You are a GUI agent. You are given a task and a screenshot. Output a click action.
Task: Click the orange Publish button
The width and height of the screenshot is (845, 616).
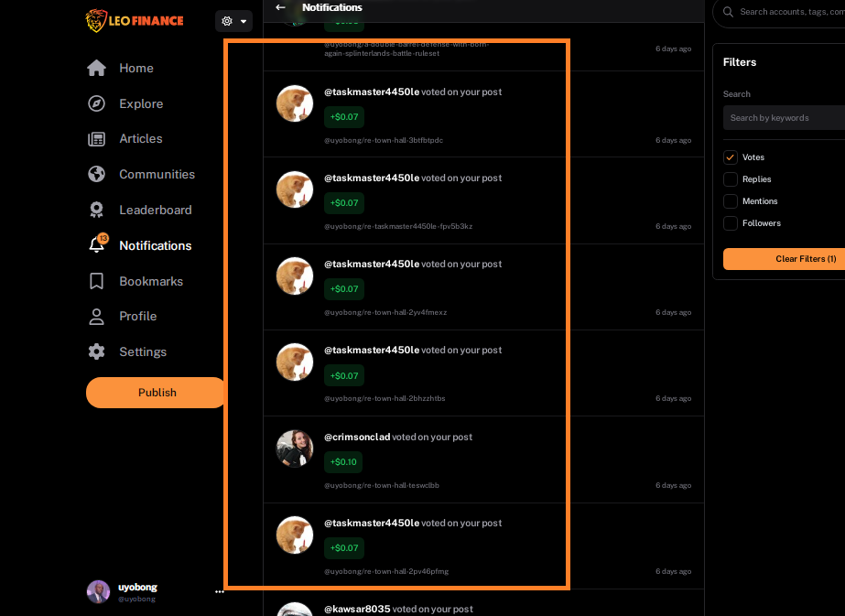[x=157, y=393]
